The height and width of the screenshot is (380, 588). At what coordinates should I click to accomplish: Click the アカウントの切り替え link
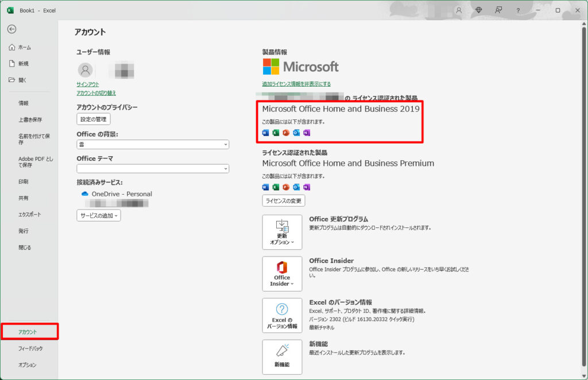tap(96, 93)
